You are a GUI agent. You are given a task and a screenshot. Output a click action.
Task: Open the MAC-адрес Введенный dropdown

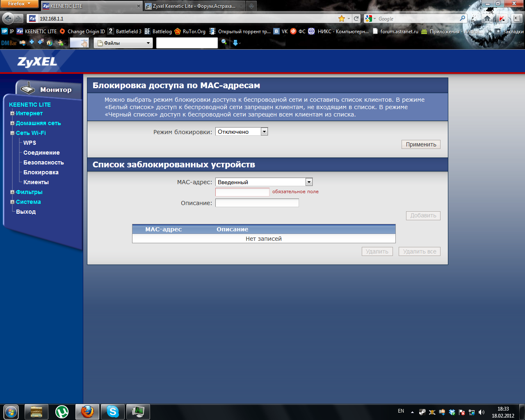[264, 182]
